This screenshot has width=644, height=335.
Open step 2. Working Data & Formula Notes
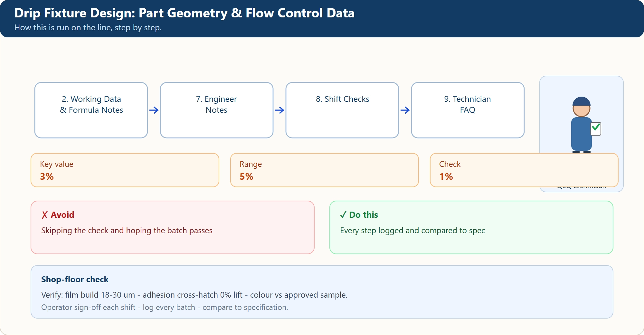pos(91,110)
